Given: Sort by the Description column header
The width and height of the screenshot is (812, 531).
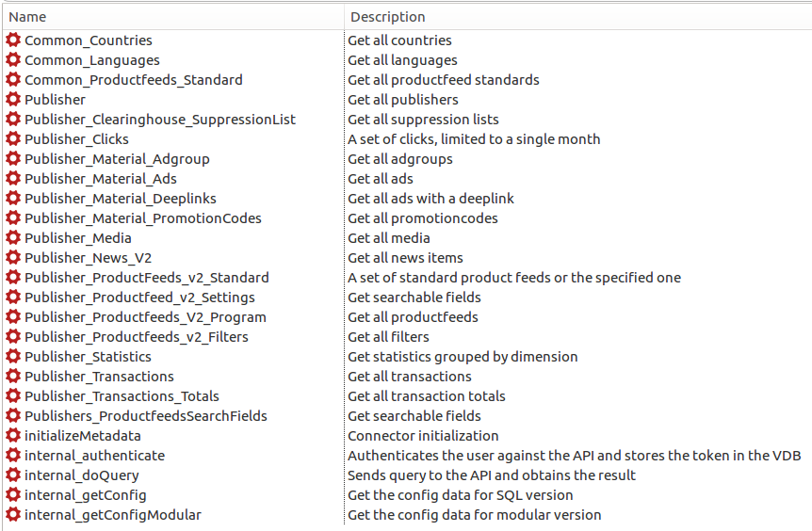Looking at the screenshot, I should click(x=387, y=17).
